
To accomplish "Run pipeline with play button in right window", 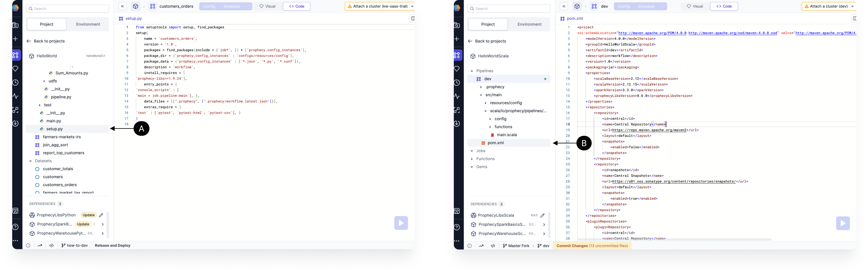I will (843, 223).
